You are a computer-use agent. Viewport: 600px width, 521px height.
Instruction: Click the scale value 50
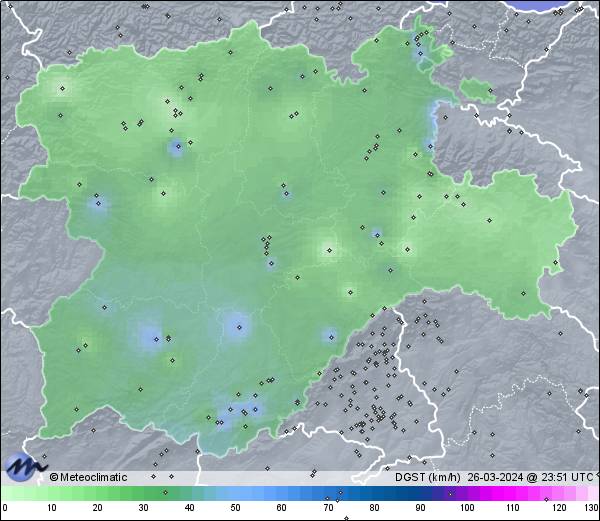tap(235, 508)
